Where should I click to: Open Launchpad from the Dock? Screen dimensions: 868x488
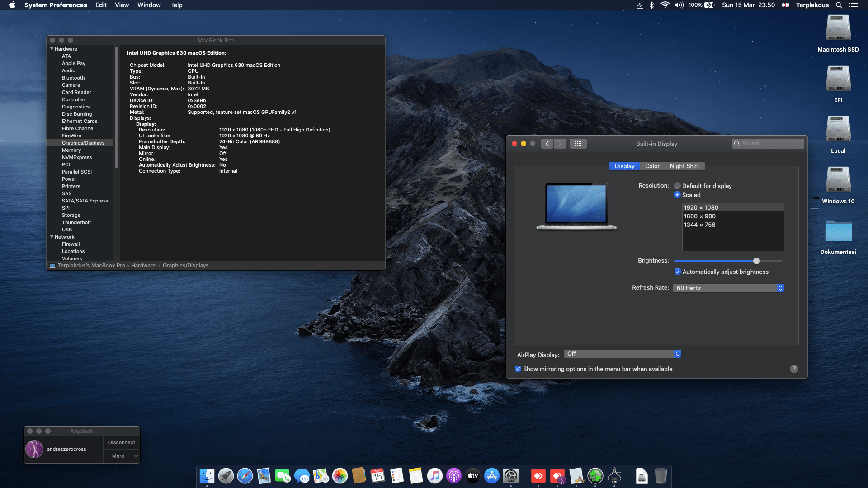226,476
